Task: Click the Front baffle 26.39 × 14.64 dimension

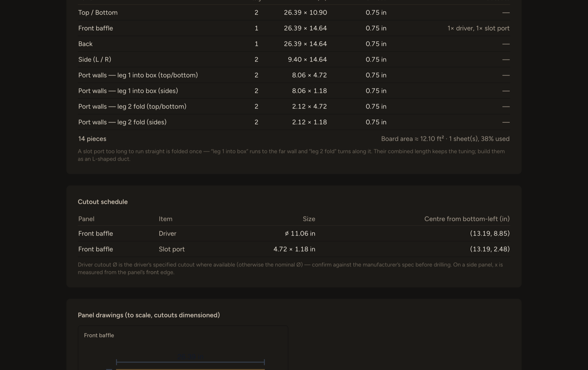Action: [x=305, y=28]
